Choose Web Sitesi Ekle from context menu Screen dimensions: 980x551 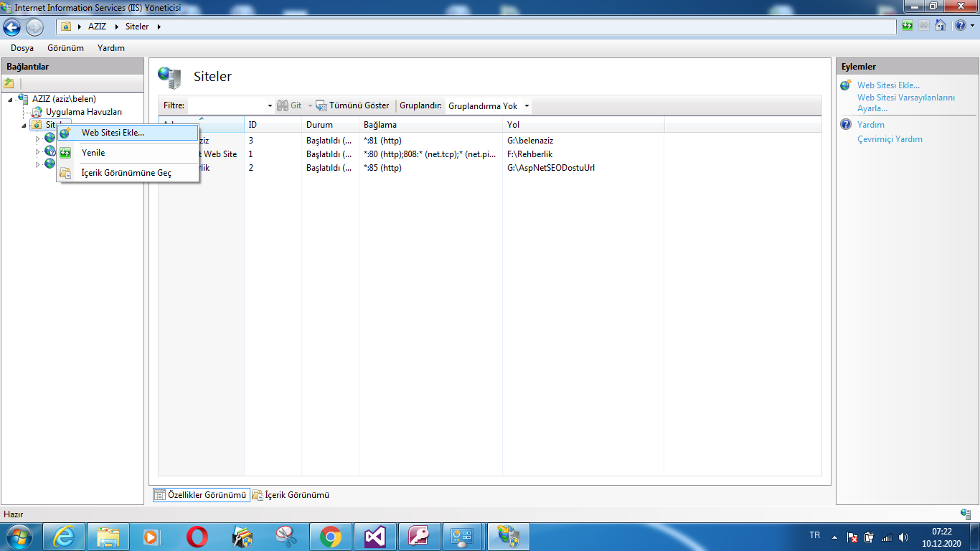pos(113,133)
